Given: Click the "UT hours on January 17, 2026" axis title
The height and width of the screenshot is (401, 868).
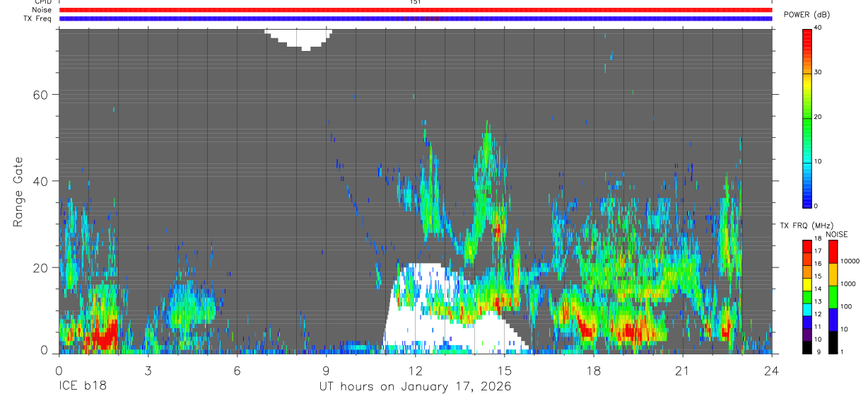Looking at the screenshot, I should [x=415, y=387].
